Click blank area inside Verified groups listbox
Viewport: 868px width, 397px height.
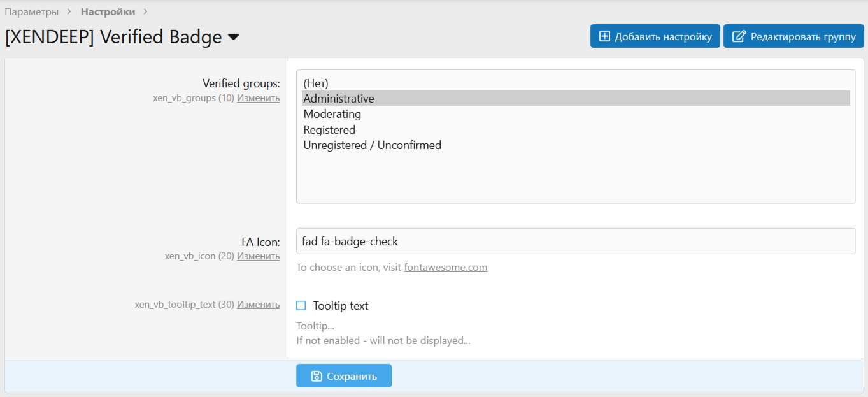(575, 178)
